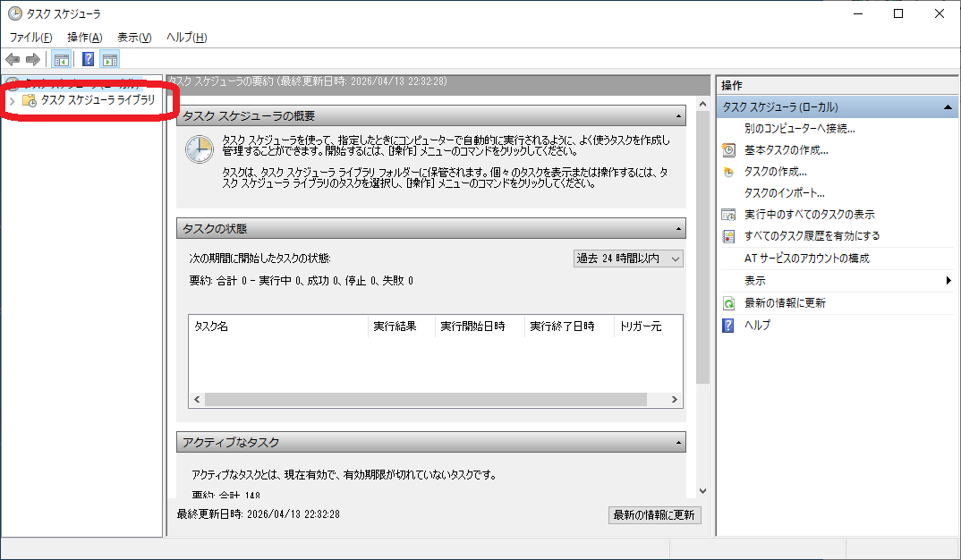
Task: Collapse the タスク スケジューラの概要 section
Action: (677, 116)
